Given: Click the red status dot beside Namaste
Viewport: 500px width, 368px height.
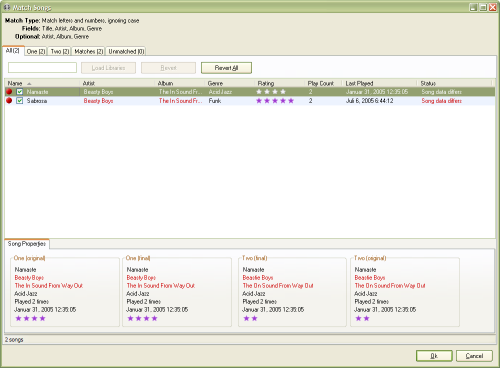Looking at the screenshot, I should pyautogui.click(x=9, y=92).
